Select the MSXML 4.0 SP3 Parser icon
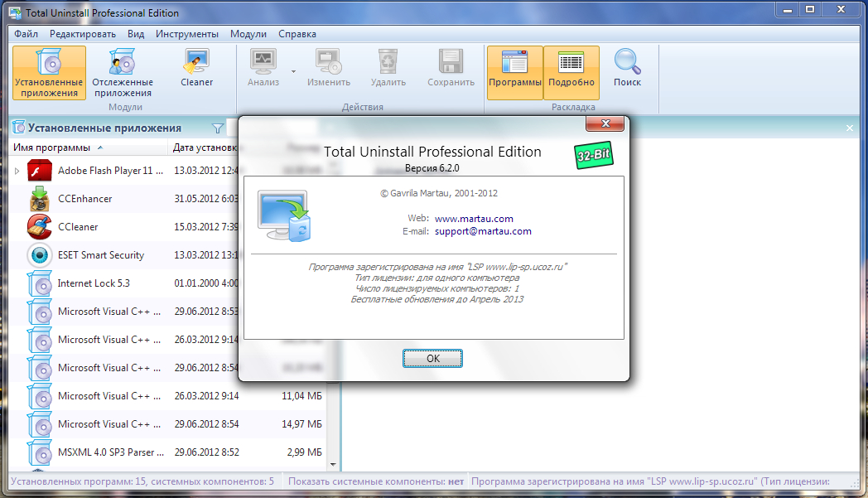The width and height of the screenshot is (868, 498). tap(39, 452)
